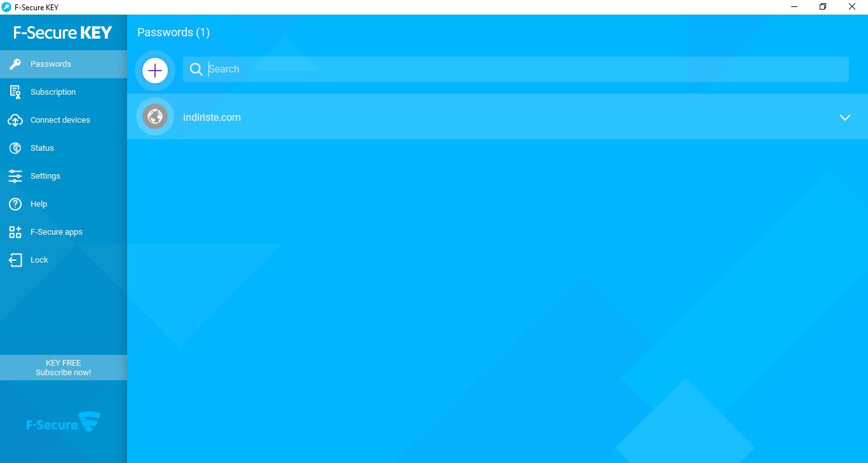Image resolution: width=868 pixels, height=463 pixels.
Task: Click the Subscription certificate icon
Action: (x=15, y=92)
